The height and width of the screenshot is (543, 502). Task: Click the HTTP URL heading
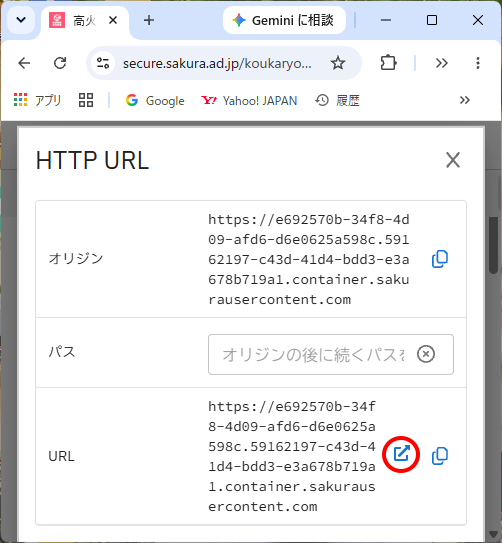92,160
